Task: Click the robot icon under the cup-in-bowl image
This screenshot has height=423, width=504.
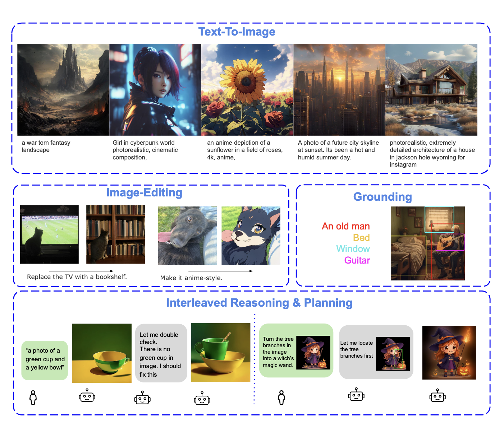Action: (202, 399)
